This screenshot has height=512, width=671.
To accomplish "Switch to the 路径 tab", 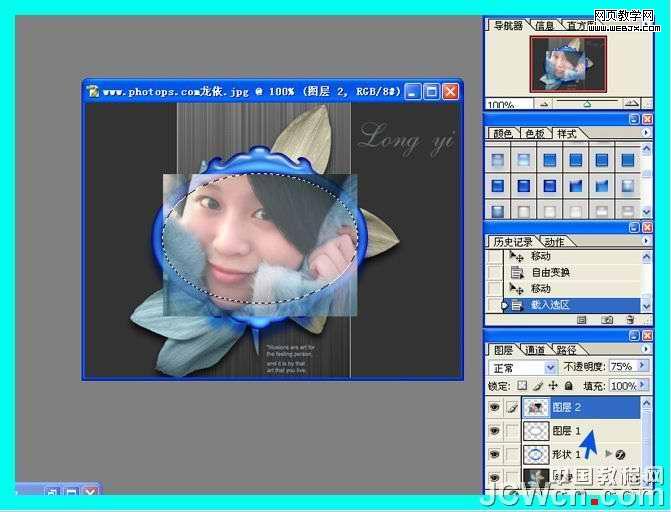I will [566, 350].
